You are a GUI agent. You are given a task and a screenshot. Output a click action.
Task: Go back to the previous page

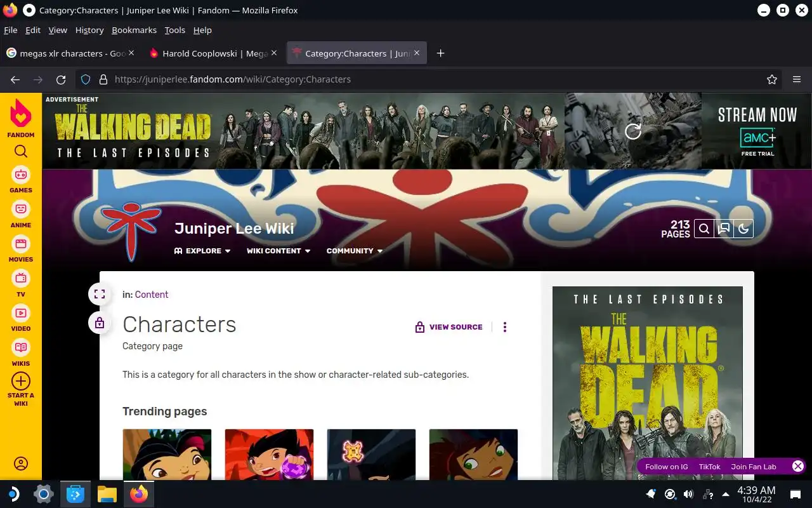(15, 79)
